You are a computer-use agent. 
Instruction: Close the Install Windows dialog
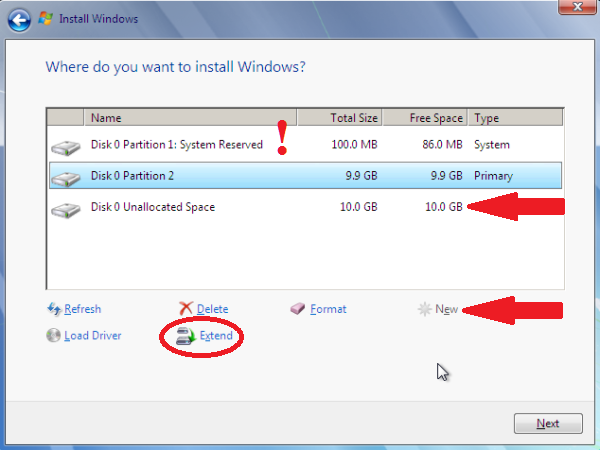point(577,7)
